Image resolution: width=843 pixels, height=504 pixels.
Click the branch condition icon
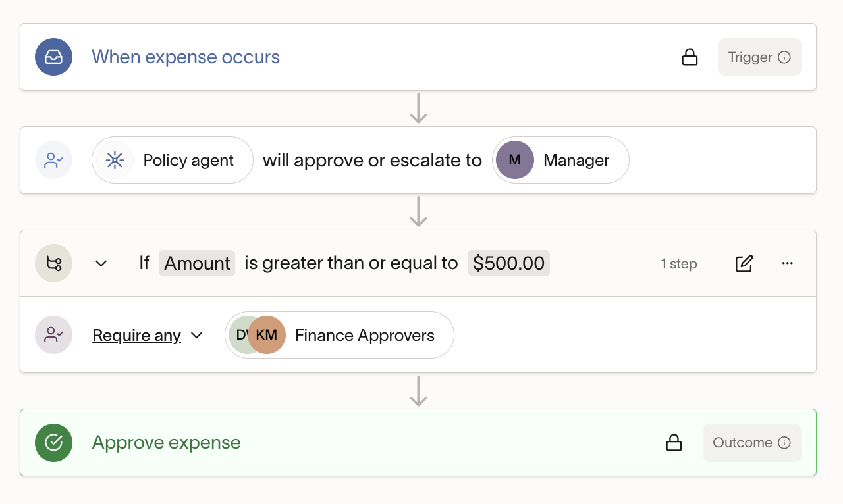[53, 263]
